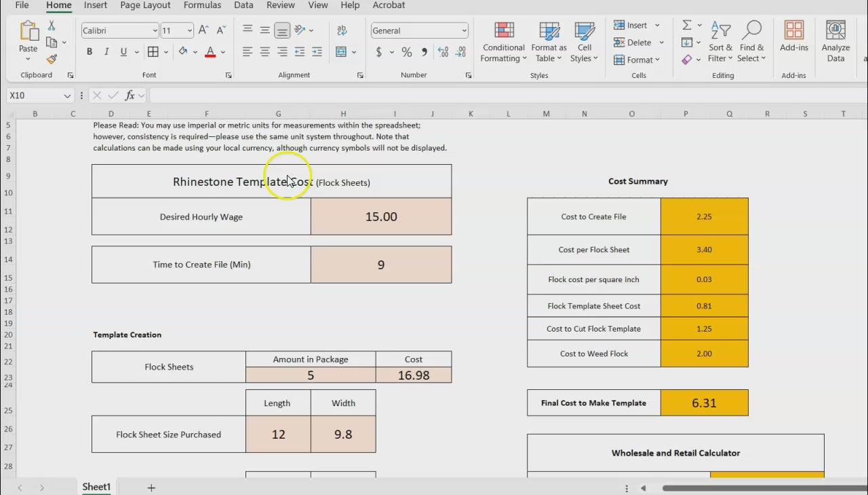Expand the General number format dropdown

tap(464, 31)
